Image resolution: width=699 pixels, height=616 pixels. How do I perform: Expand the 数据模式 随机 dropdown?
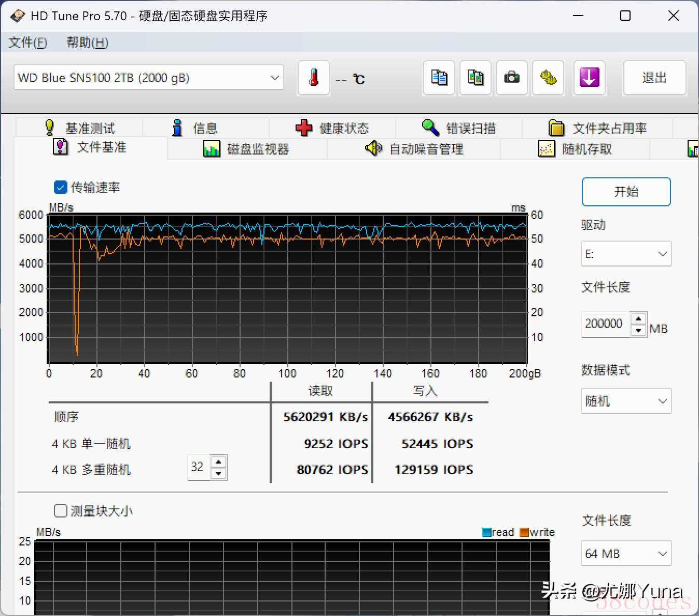626,401
